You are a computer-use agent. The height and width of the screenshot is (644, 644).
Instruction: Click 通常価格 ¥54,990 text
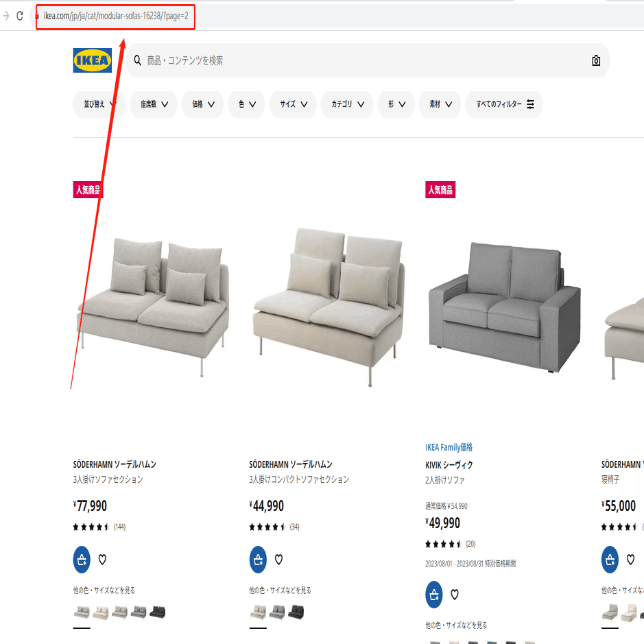(x=446, y=506)
